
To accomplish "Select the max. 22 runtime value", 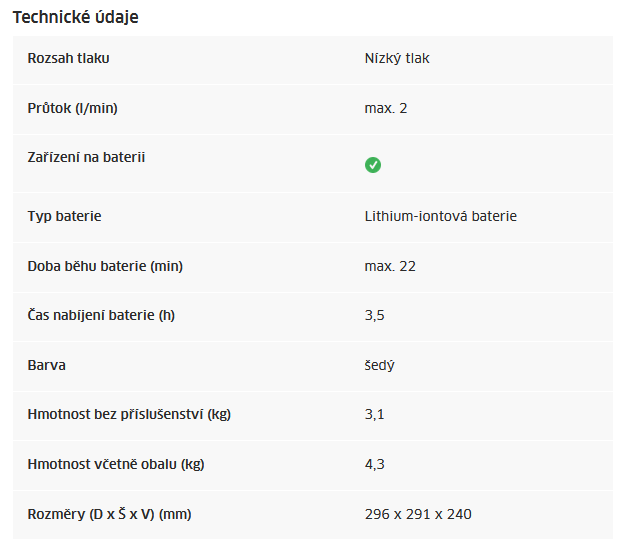I will [390, 266].
